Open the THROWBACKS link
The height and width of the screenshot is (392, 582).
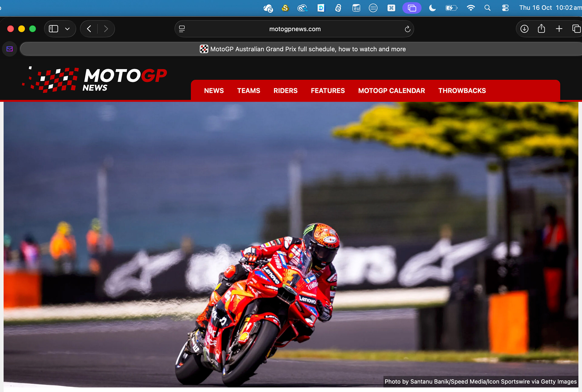(x=462, y=91)
